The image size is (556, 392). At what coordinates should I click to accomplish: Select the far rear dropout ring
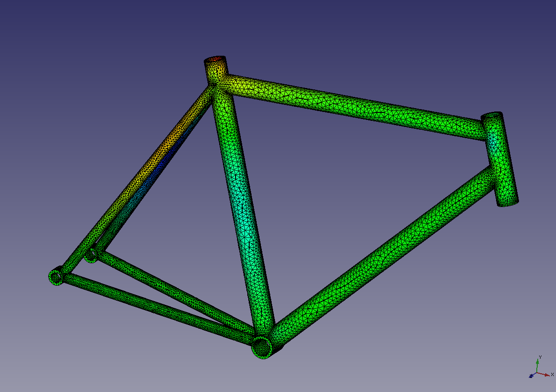(x=91, y=254)
